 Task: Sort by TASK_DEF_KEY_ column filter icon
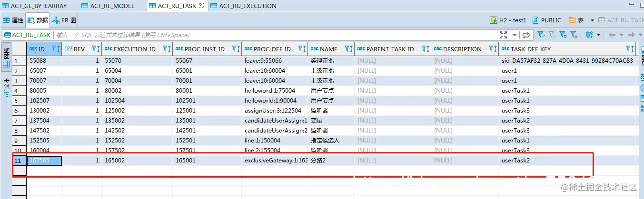pyautogui.click(x=630, y=49)
